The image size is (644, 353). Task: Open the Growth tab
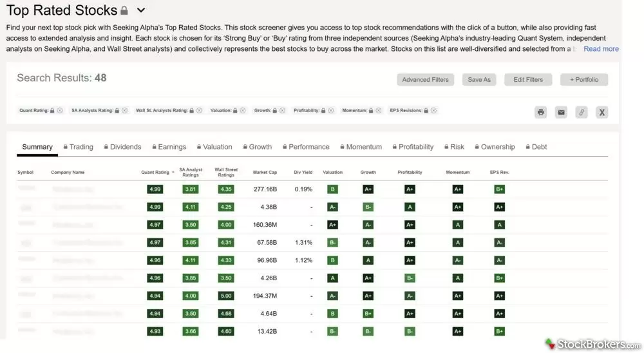pyautogui.click(x=257, y=147)
